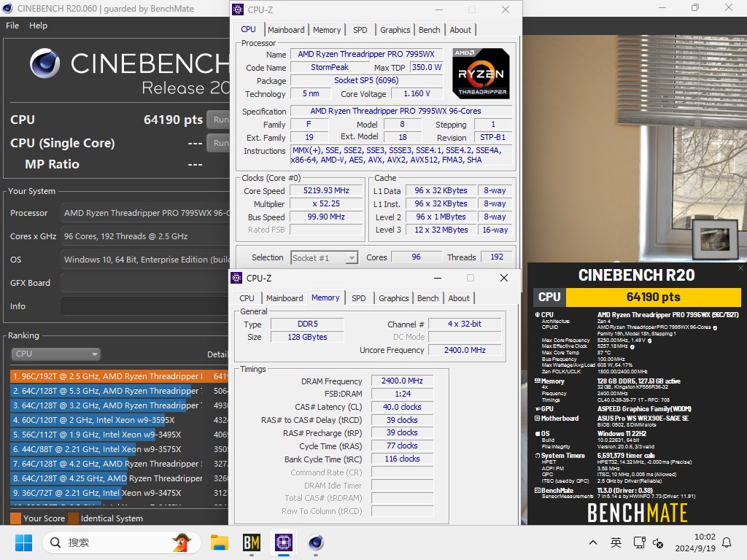Click the AMD Ryzen Threadripper logo

[481, 74]
